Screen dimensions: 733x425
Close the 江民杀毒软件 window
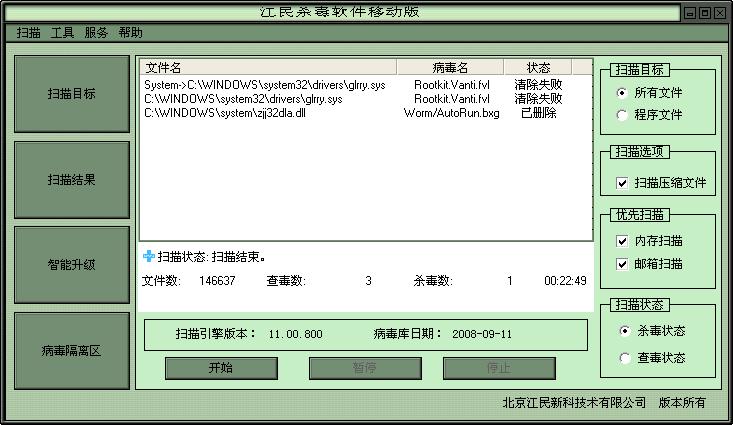pos(720,13)
